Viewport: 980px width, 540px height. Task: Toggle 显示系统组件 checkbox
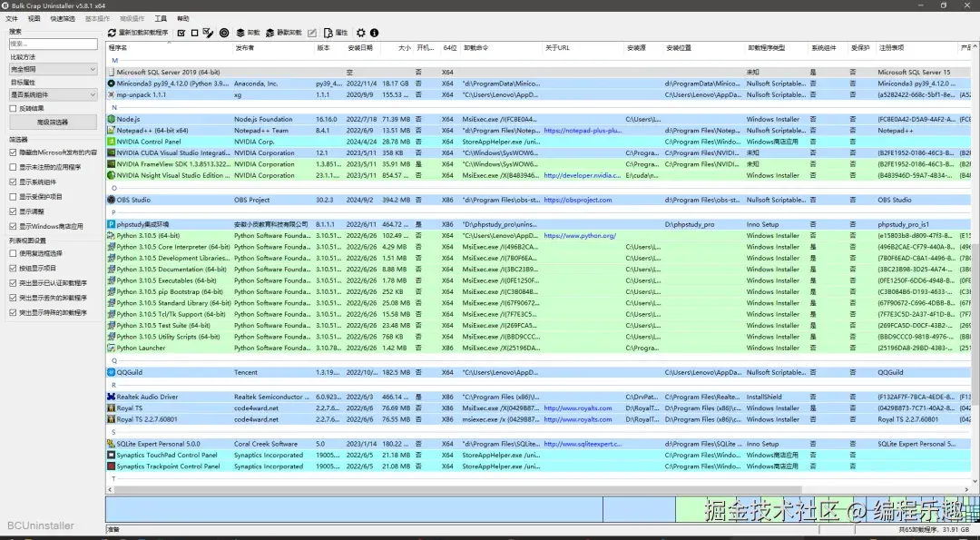click(13, 182)
